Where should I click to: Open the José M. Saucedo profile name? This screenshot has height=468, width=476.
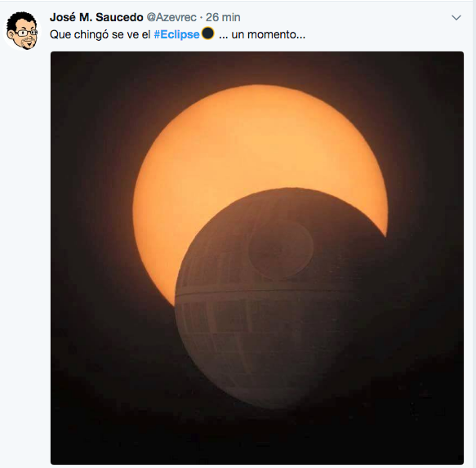pyautogui.click(x=96, y=17)
